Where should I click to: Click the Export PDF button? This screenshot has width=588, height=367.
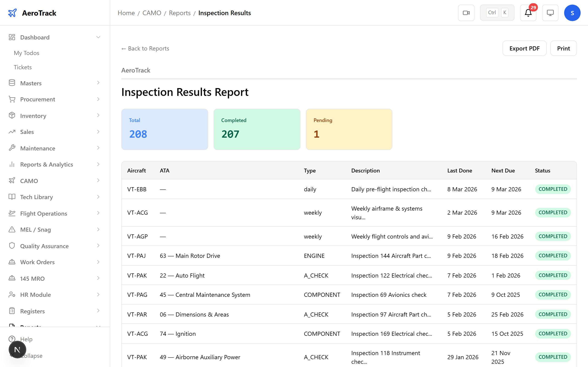tap(524, 48)
